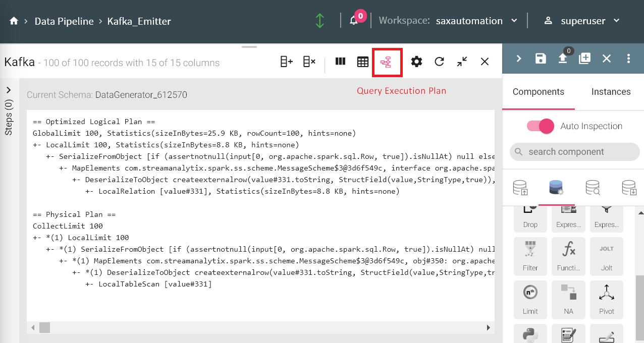This screenshot has height=343, width=644.
Task: Click the green up-down connection status arrow
Action: (x=319, y=21)
